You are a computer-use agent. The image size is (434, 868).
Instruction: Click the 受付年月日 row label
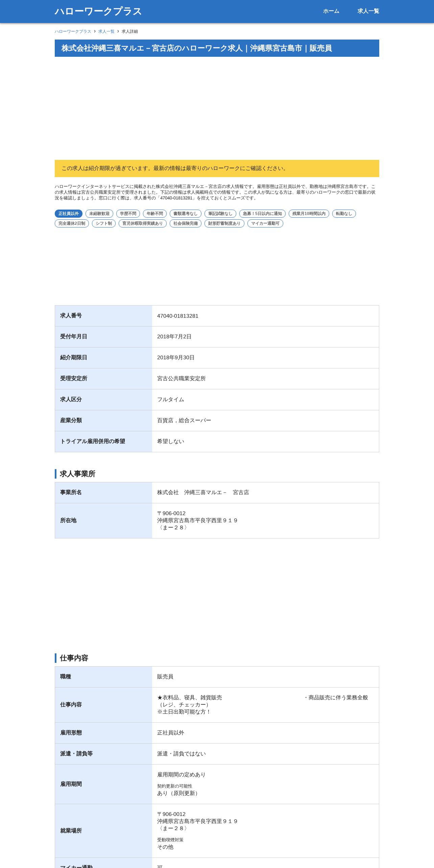coord(74,337)
